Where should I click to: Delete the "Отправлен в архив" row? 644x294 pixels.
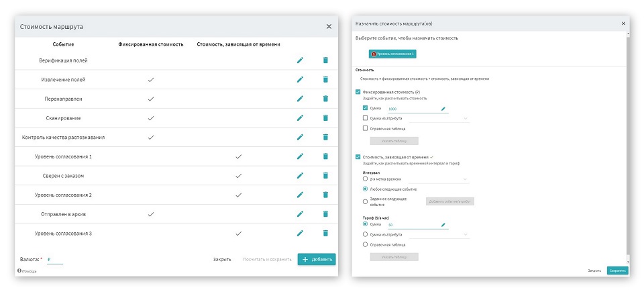pos(325,214)
